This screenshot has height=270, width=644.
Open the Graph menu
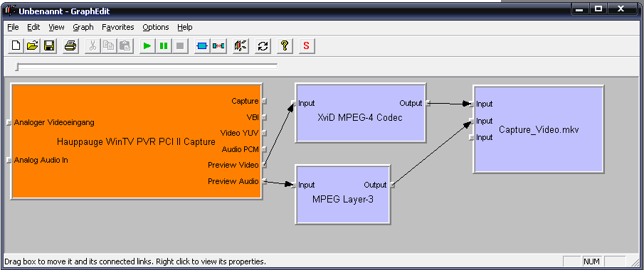click(x=83, y=27)
